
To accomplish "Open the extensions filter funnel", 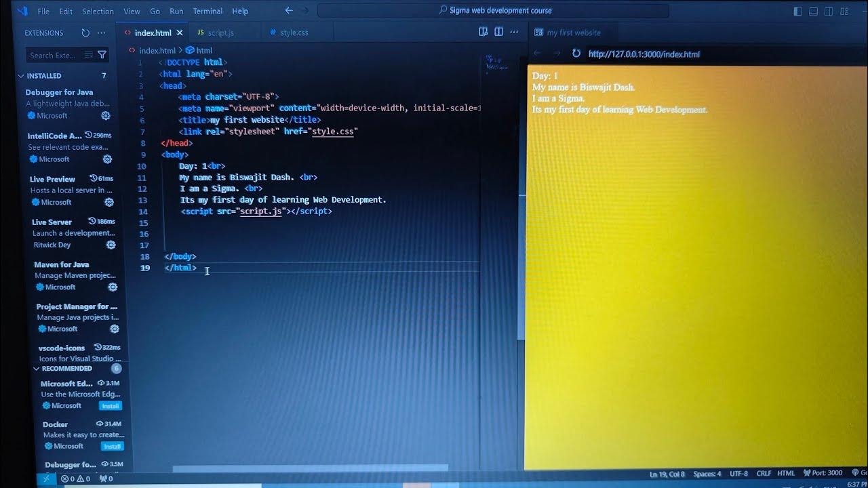I will pyautogui.click(x=102, y=55).
